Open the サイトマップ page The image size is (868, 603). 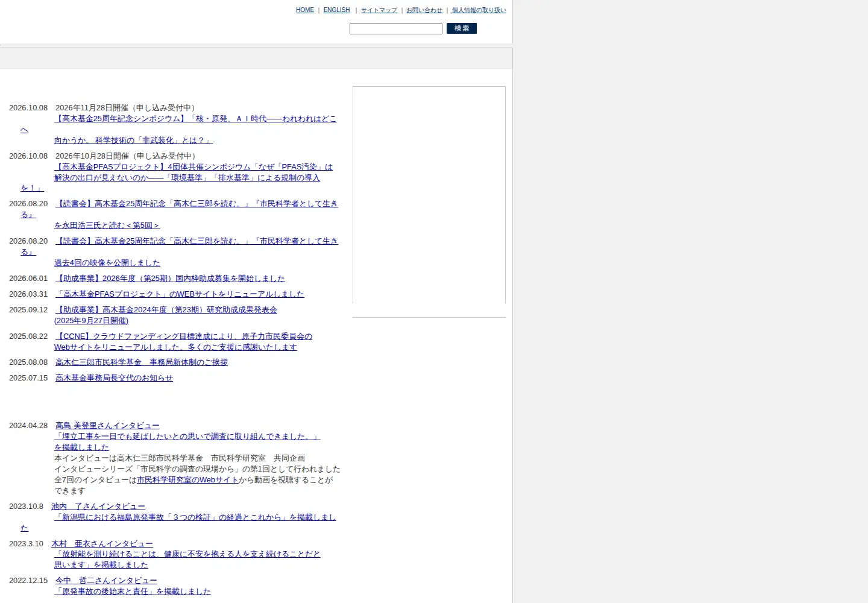(379, 10)
